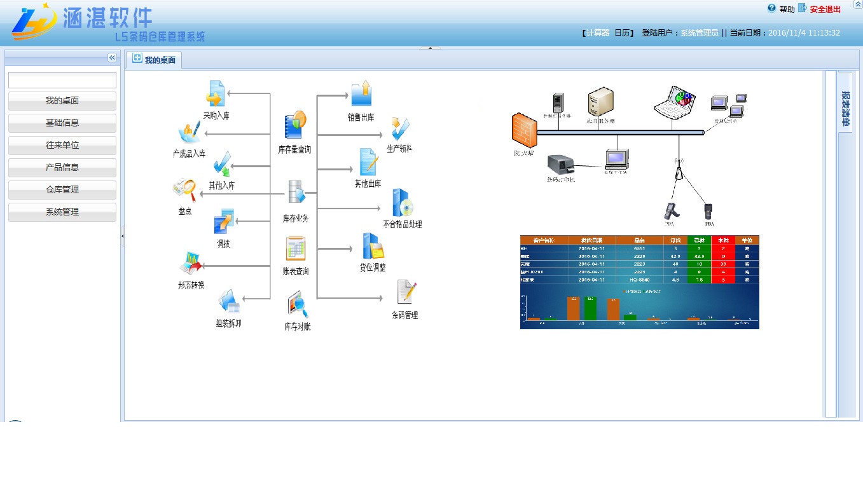Screen dimensions: 863x504
Task: Expand the 基础信息 sidebar section
Action: tap(62, 123)
